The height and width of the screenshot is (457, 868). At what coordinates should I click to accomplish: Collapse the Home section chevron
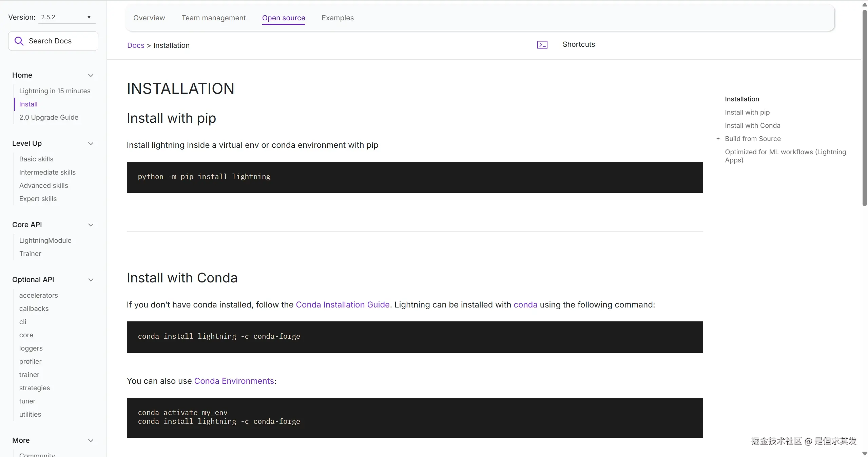coord(91,75)
